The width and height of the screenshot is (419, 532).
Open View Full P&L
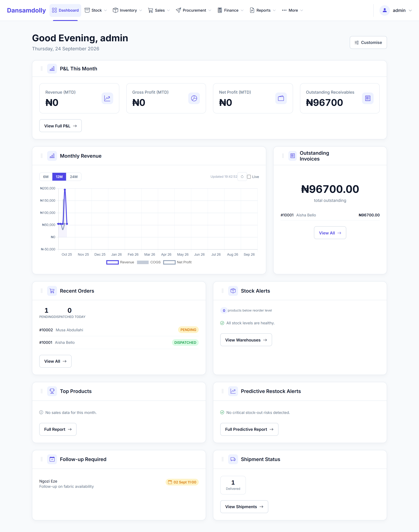(x=60, y=126)
